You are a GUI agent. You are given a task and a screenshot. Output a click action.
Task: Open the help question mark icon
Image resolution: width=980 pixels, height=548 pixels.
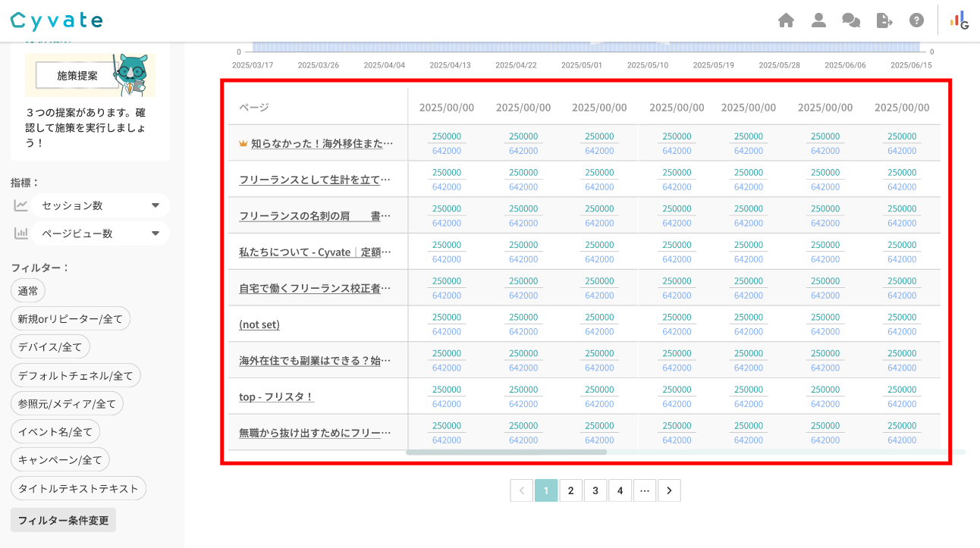click(x=917, y=20)
